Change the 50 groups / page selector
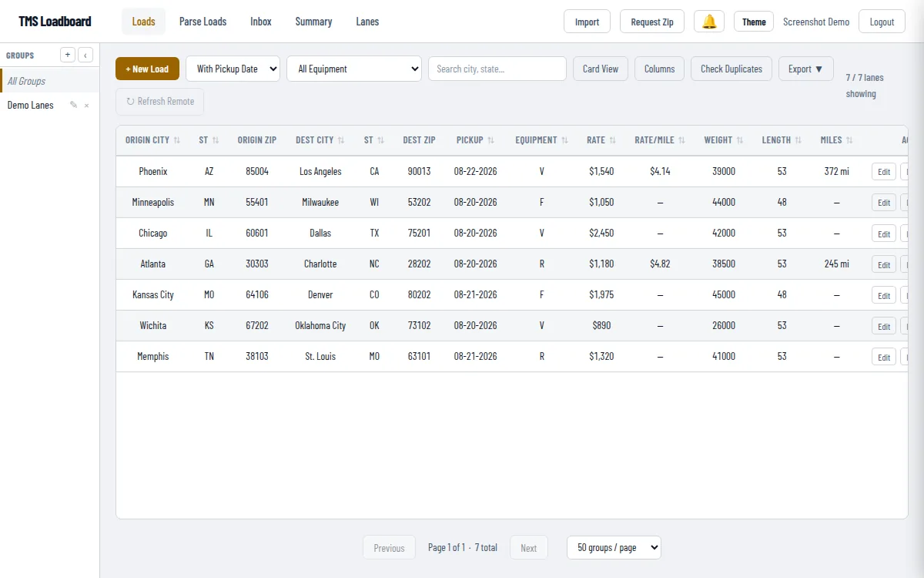 [x=614, y=548]
